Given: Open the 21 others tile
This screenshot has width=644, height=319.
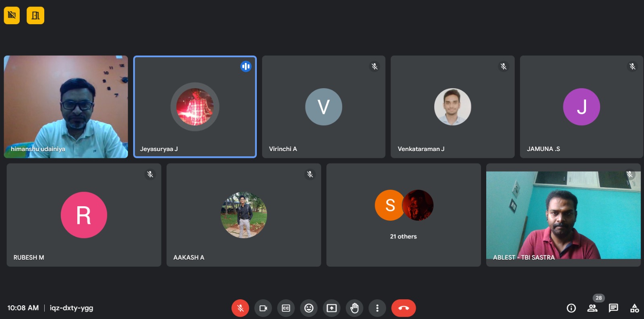Looking at the screenshot, I should click(x=403, y=215).
